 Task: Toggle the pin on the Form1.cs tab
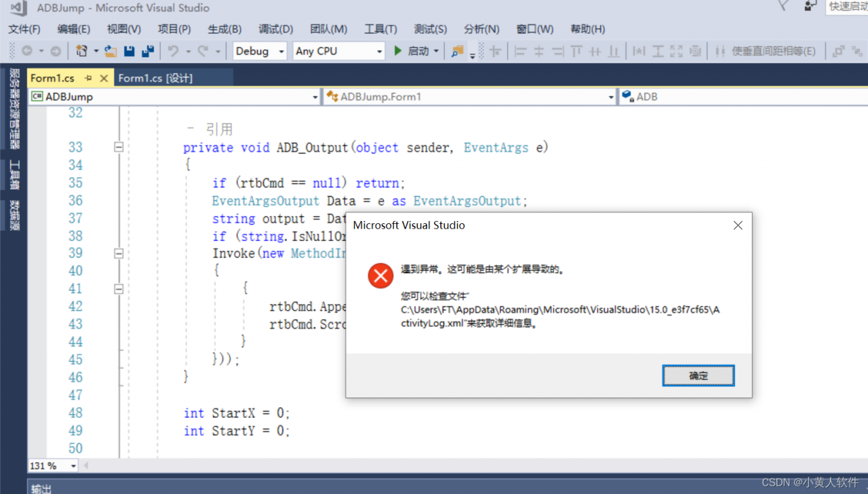click(88, 78)
